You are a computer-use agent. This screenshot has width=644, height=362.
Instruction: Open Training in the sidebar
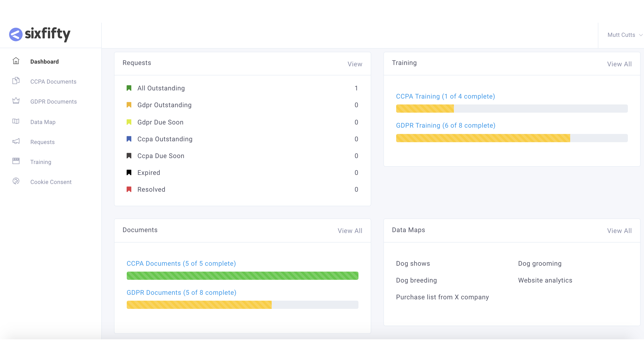pyautogui.click(x=41, y=162)
